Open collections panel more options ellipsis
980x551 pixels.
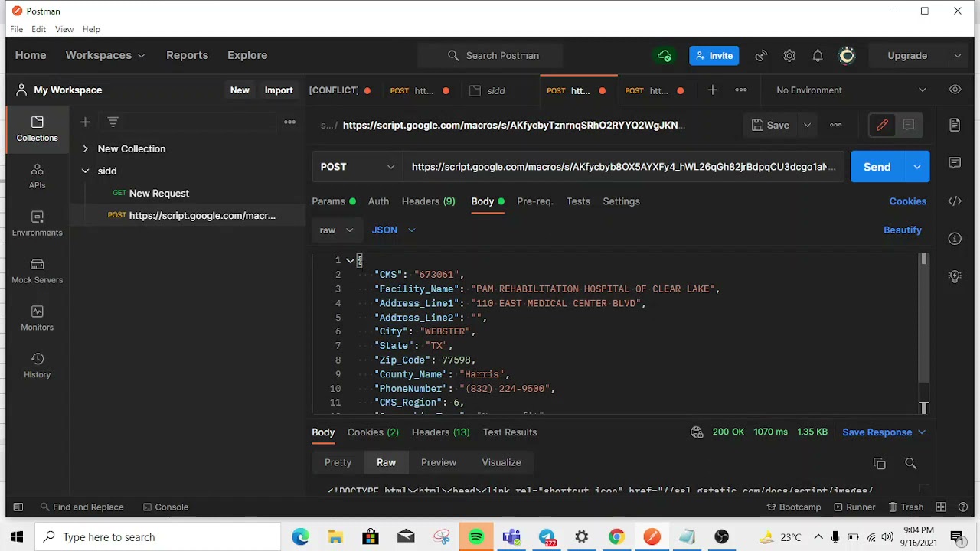coord(289,122)
